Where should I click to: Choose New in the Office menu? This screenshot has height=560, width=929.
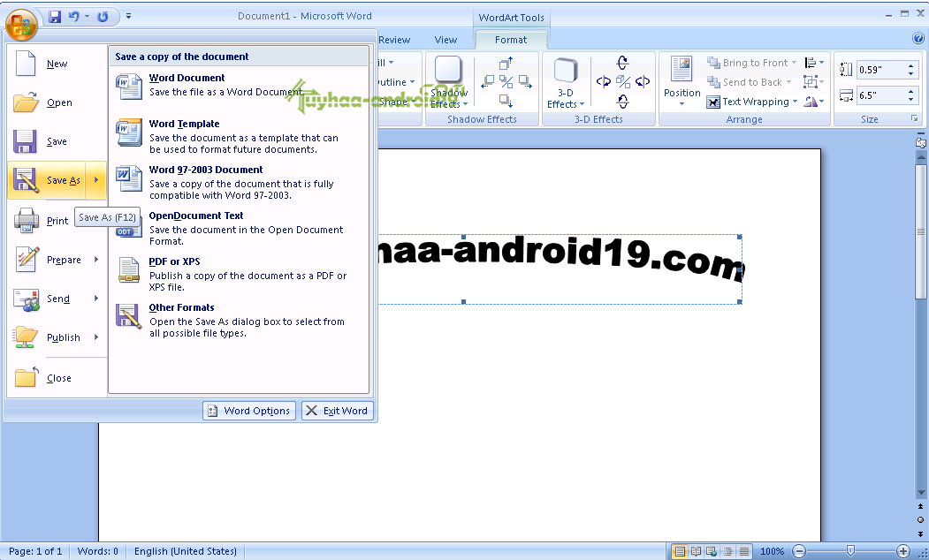[57, 64]
